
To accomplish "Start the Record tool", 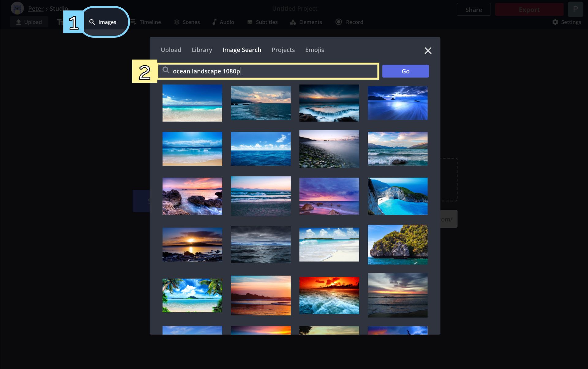I will click(x=349, y=22).
